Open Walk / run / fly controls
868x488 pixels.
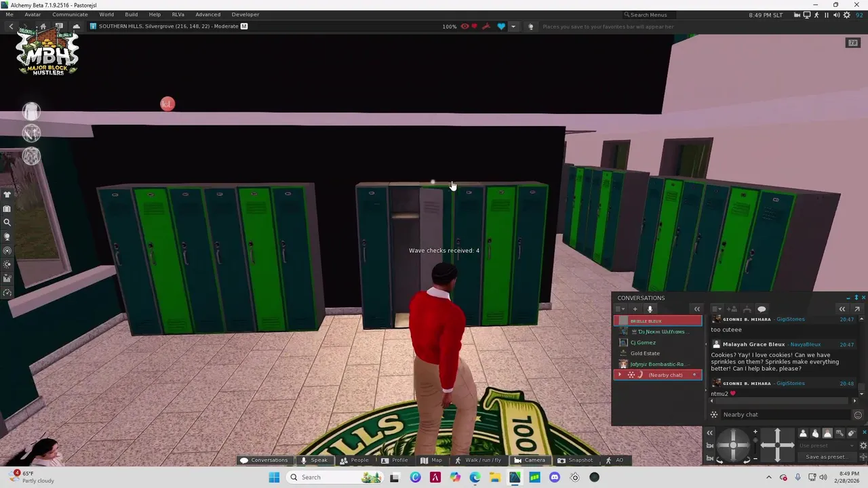478,460
